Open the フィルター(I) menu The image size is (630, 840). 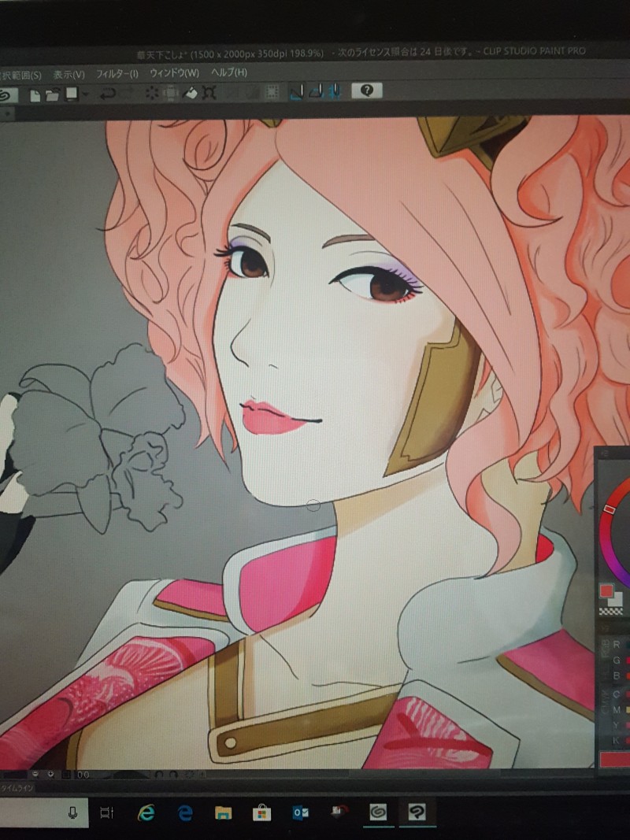(x=117, y=73)
